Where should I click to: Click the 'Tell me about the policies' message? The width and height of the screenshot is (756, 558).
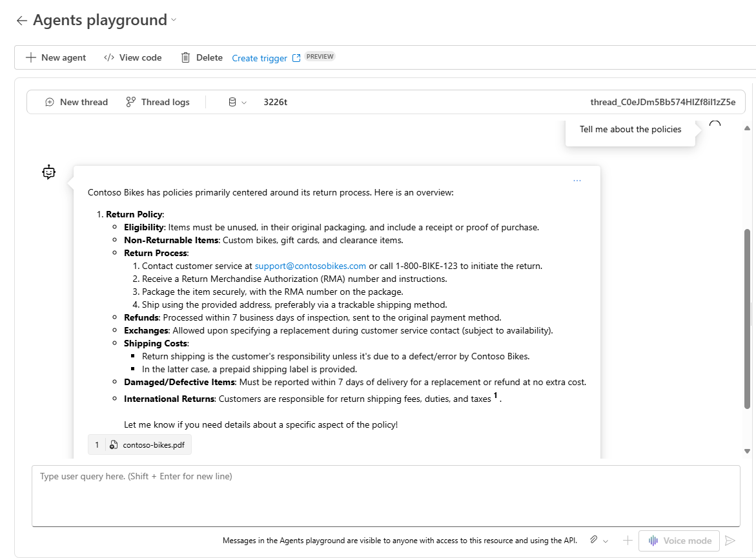(x=630, y=129)
